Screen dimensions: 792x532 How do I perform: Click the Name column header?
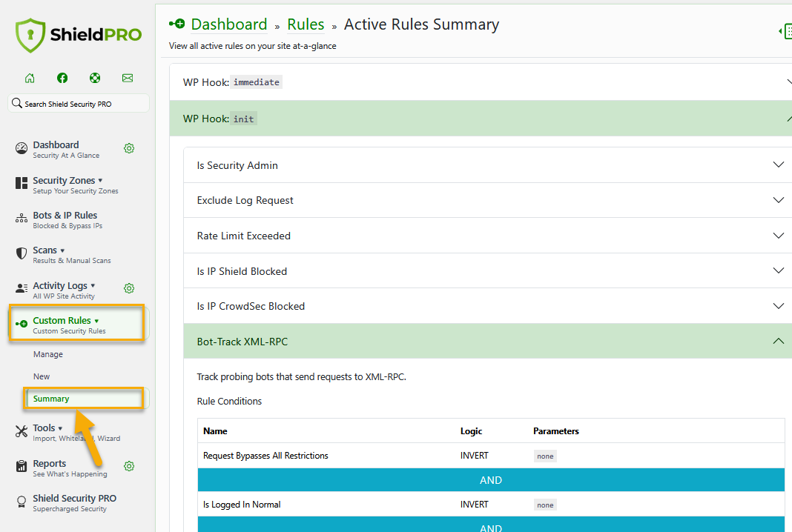tap(215, 431)
